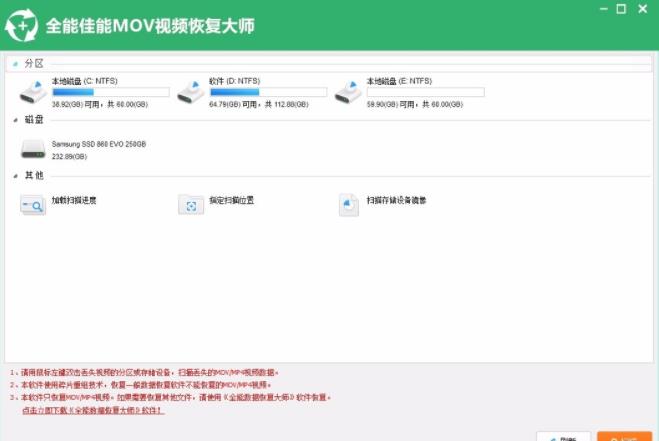
Task: Open the 扫描存储设备镜像 option label
Action: tap(396, 201)
